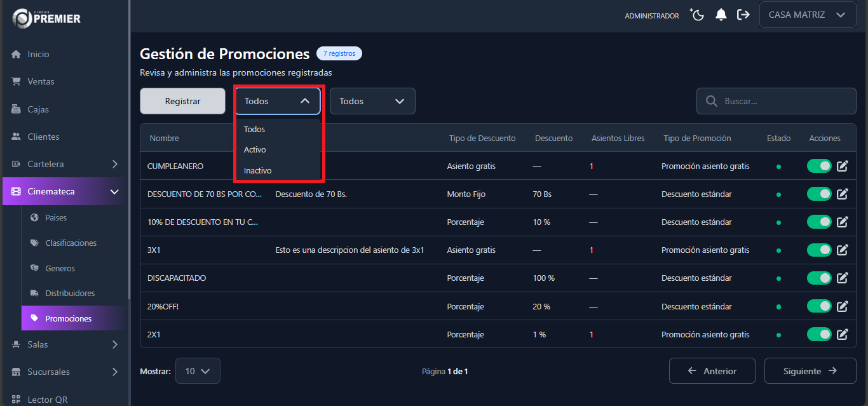Image resolution: width=868 pixels, height=406 pixels.
Task: Expand the Sucursales sidebar menu
Action: click(x=64, y=372)
